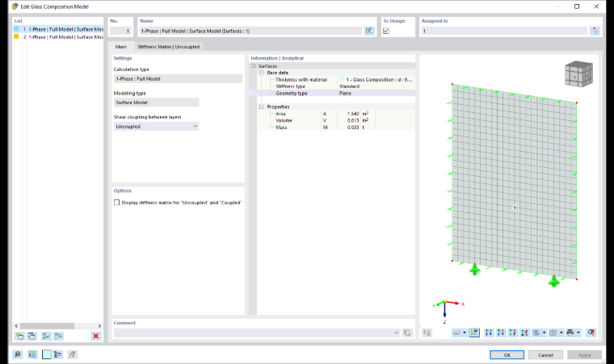Click the reset view magnifier icon with red X
The image size is (614, 364).
click(591, 333)
